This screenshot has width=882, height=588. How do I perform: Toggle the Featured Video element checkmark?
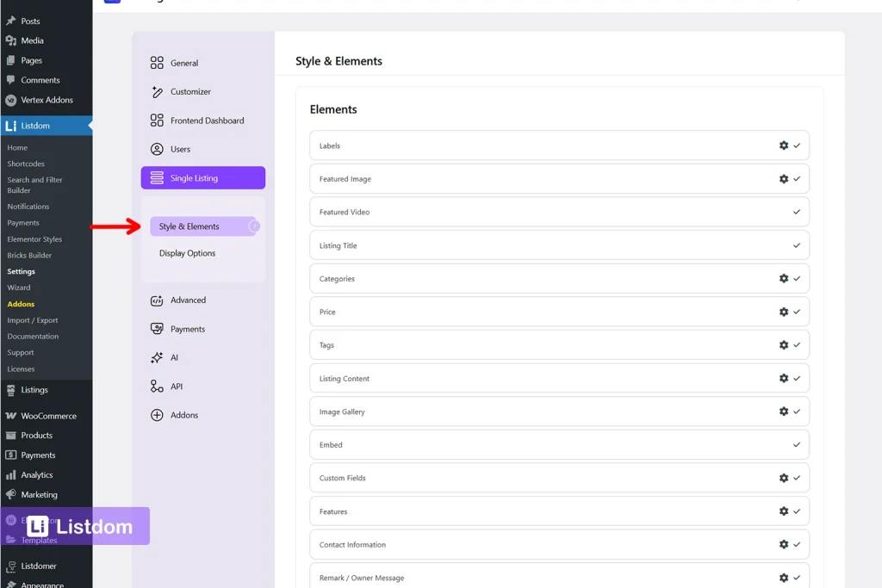click(x=797, y=212)
